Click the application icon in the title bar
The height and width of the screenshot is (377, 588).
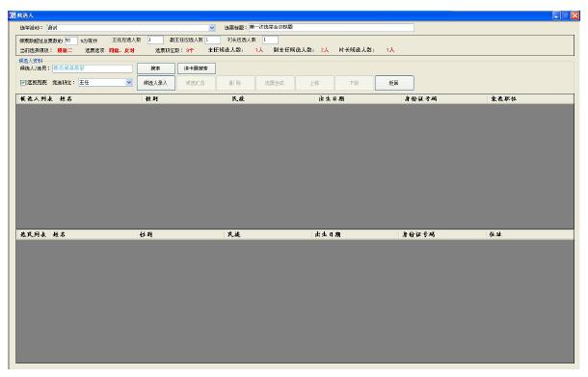click(13, 15)
